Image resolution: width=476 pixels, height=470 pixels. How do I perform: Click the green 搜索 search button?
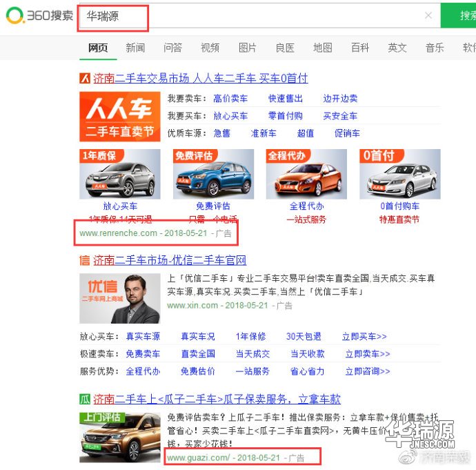pos(458,15)
